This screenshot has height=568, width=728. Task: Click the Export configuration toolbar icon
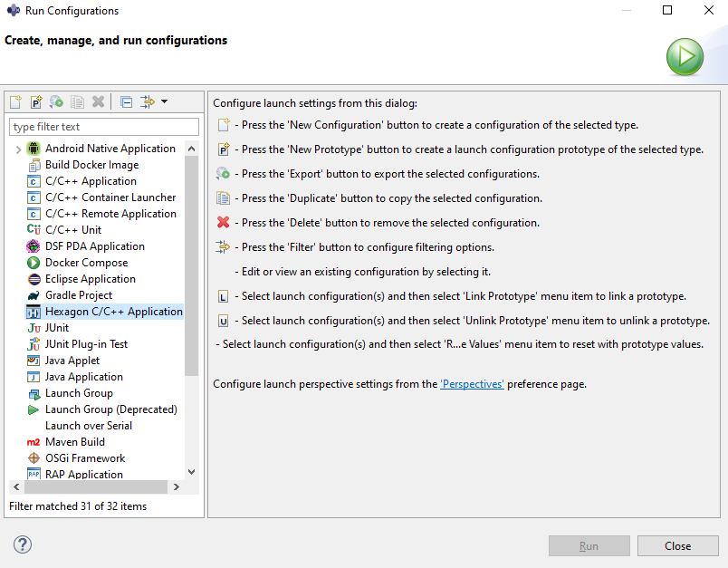coord(57,101)
